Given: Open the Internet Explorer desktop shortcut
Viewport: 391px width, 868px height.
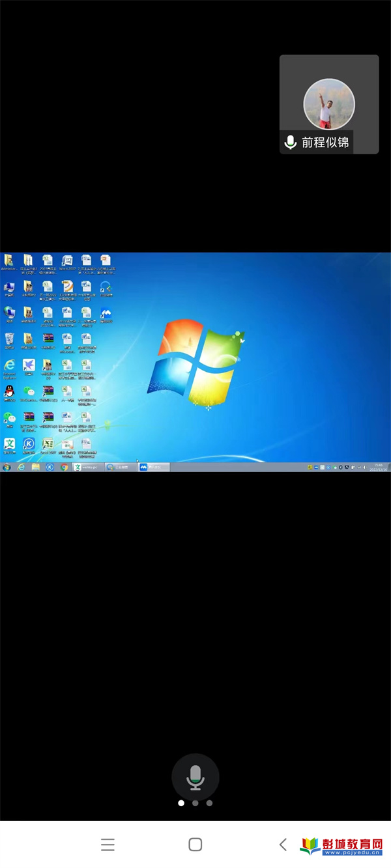Looking at the screenshot, I should point(9,368).
